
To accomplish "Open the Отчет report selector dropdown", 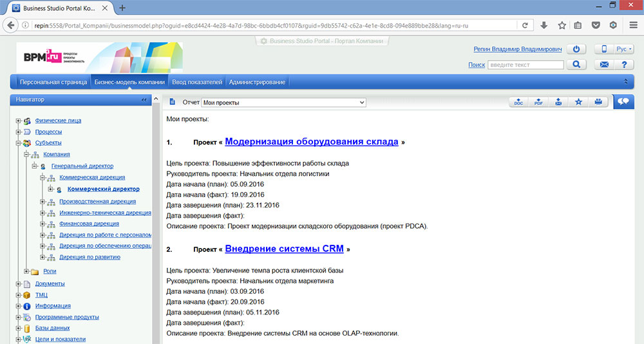I will [283, 102].
